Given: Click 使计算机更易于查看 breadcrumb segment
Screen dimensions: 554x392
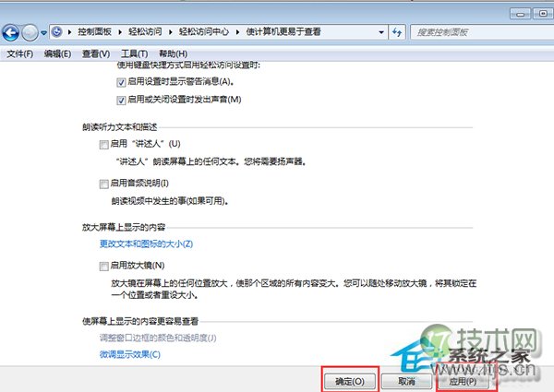Looking at the screenshot, I should [x=283, y=31].
